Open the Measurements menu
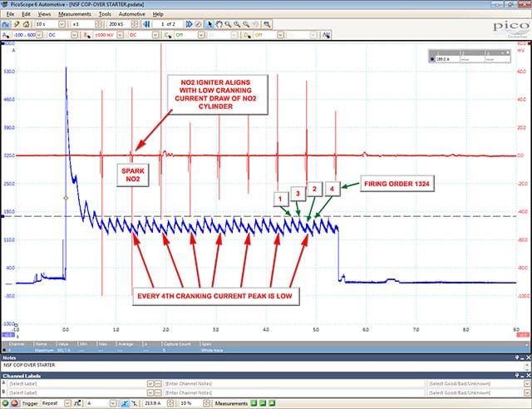Viewport: 532px width, 409px height. pos(75,14)
